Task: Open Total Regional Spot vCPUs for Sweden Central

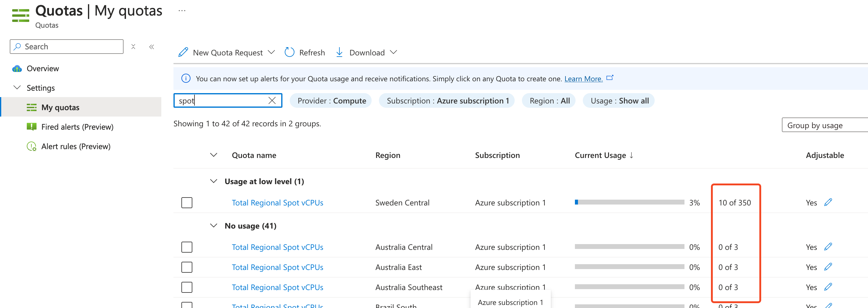Action: [277, 203]
